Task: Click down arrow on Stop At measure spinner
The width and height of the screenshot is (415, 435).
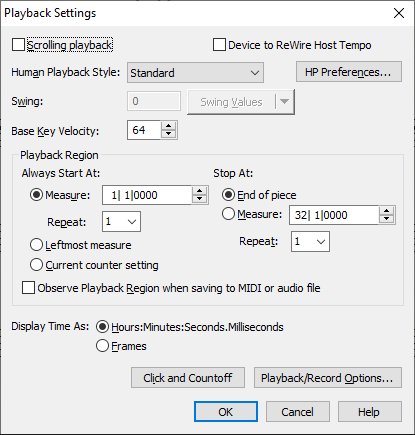Action: (387, 219)
